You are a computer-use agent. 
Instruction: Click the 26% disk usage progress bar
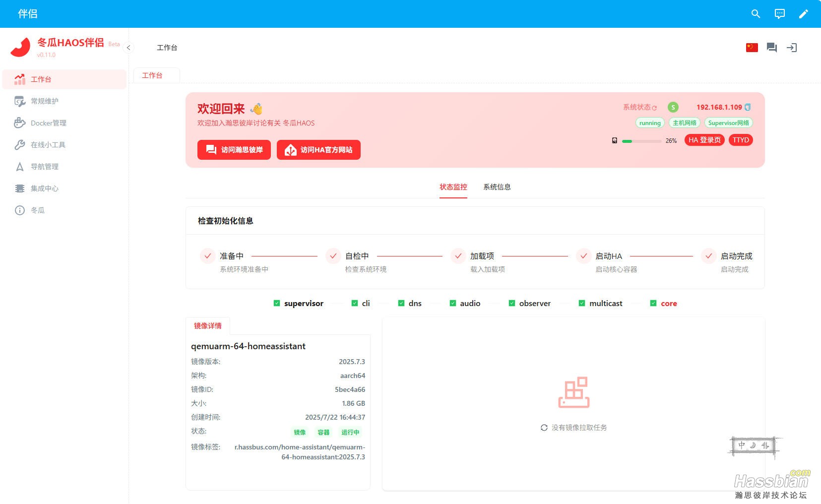[641, 141]
